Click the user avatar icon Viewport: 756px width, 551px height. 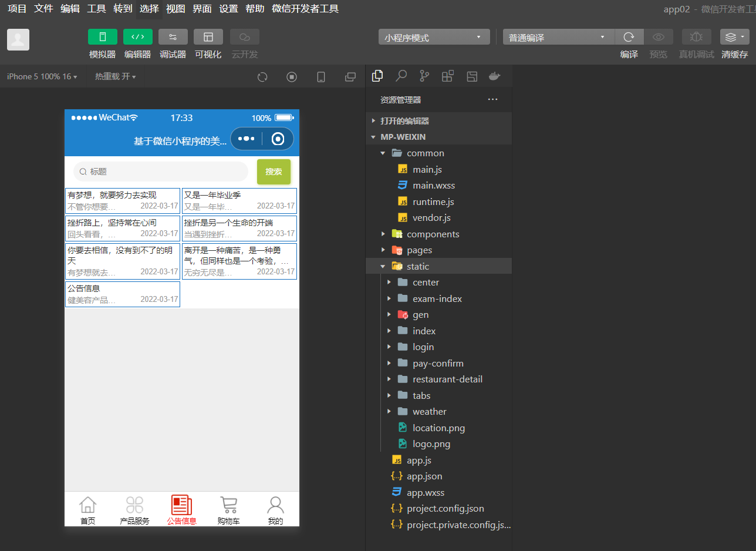(18, 39)
